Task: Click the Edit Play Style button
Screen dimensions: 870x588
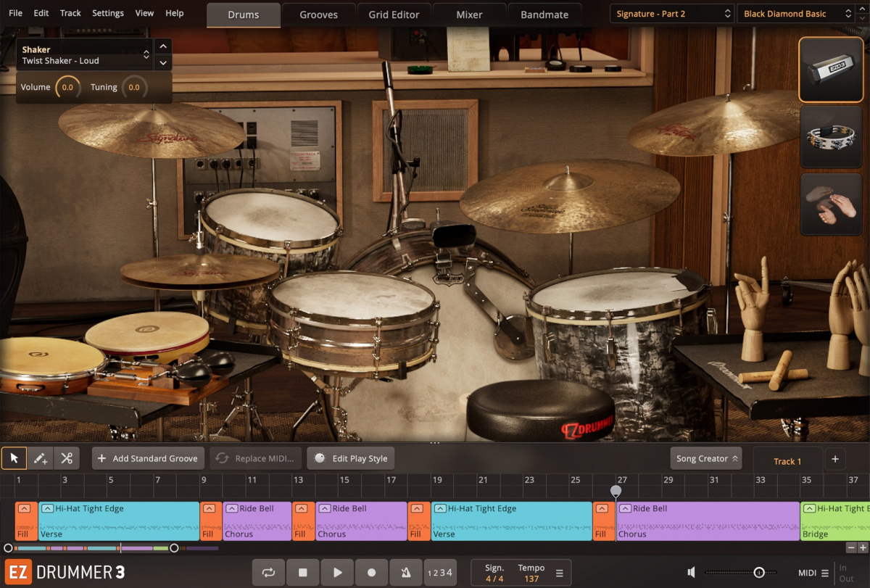Action: (351, 458)
